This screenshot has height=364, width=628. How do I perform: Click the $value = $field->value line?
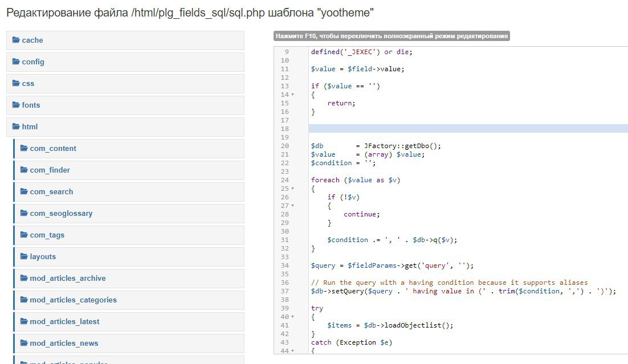(357, 69)
